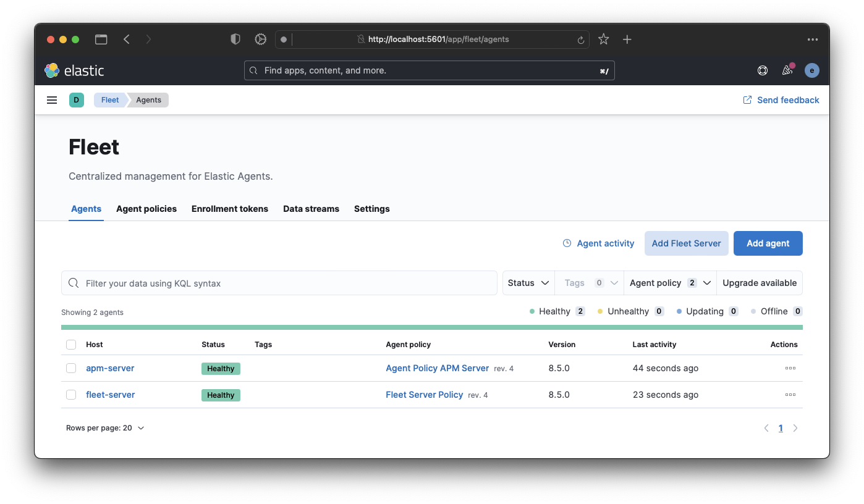The image size is (864, 504).
Task: Click the Add Fleet Server button
Action: click(x=686, y=243)
